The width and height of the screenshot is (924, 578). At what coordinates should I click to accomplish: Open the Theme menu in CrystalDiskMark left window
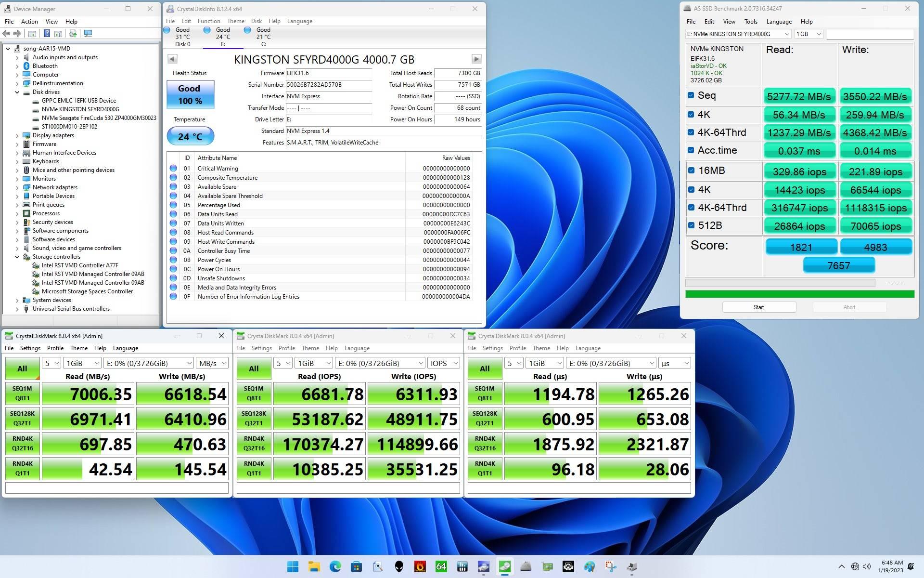click(x=78, y=348)
